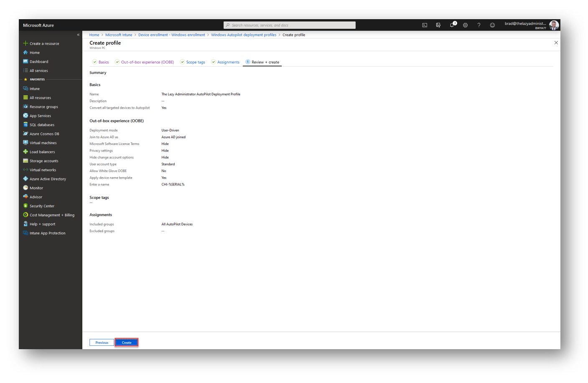Open the notifications bell
Viewport: 588px width, 383px height.
click(x=452, y=25)
